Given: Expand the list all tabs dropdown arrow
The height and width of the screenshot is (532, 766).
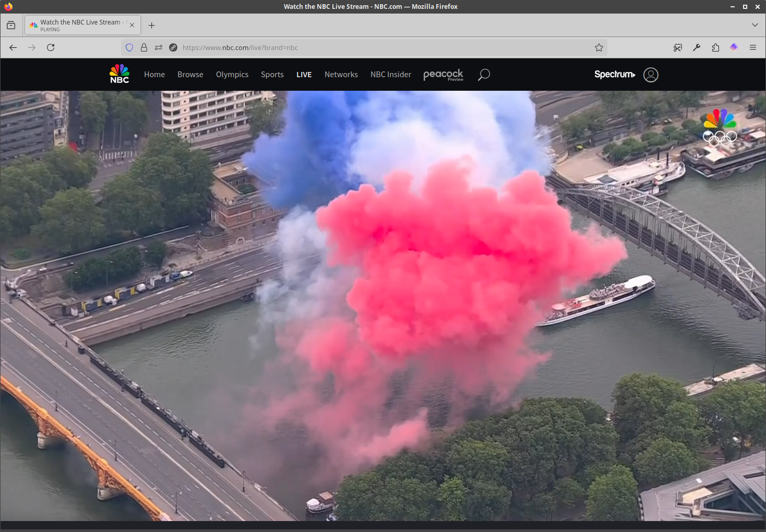Looking at the screenshot, I should tap(755, 25).
